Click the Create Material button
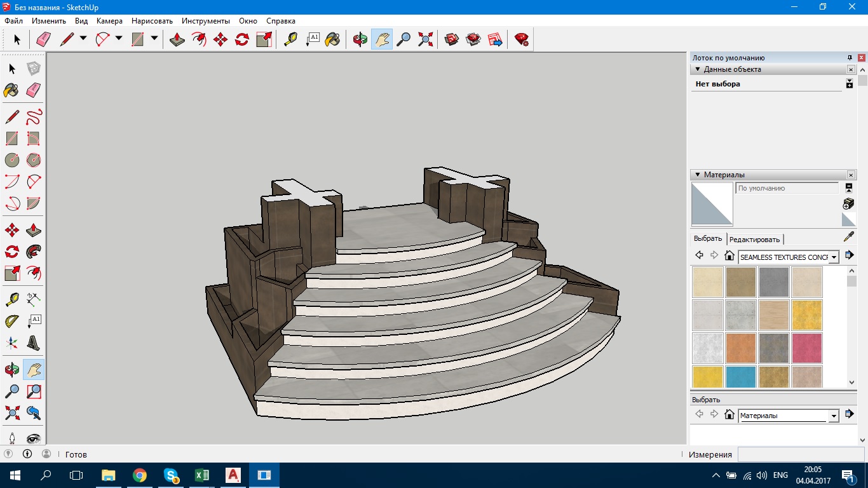 (x=848, y=203)
